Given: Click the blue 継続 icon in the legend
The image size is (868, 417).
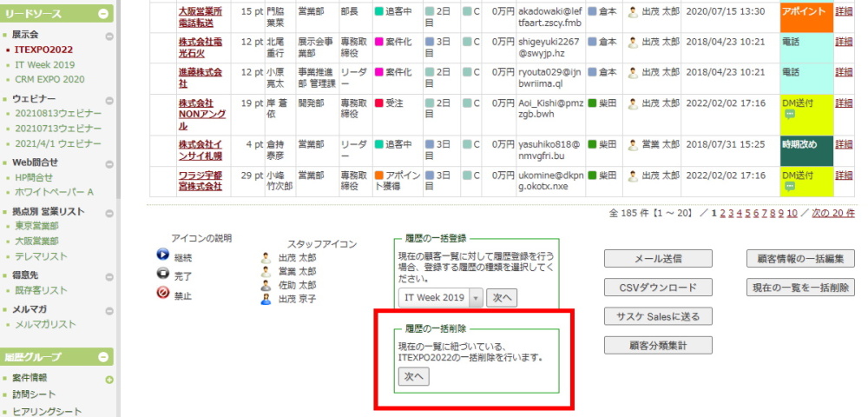Looking at the screenshot, I should point(162,255).
